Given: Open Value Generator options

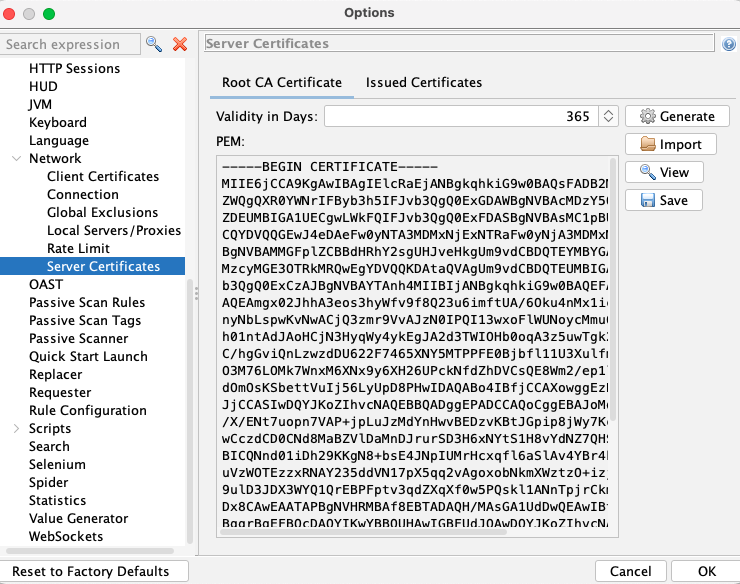Looking at the screenshot, I should point(78,518).
